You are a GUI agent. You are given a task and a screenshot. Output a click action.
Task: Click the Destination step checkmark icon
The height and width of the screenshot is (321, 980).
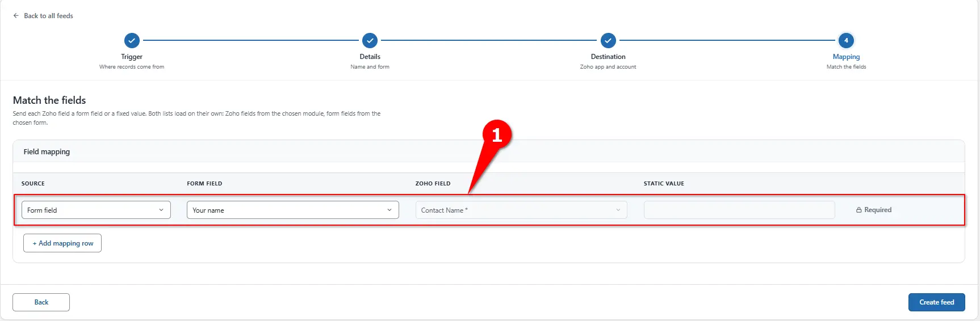[x=608, y=41]
